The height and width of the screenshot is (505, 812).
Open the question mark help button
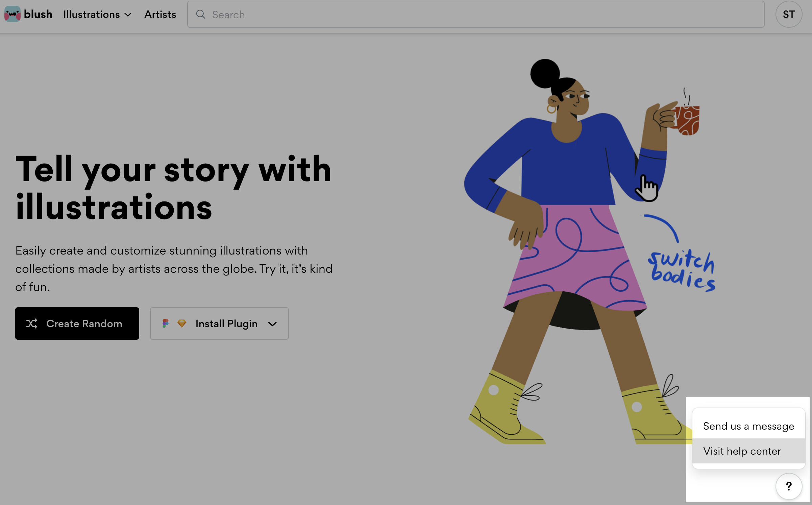(x=789, y=486)
